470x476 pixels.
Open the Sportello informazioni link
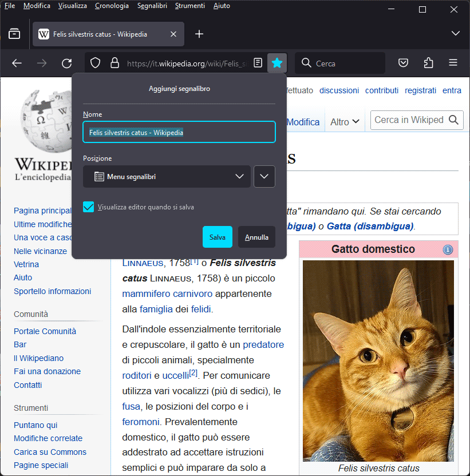(52, 291)
